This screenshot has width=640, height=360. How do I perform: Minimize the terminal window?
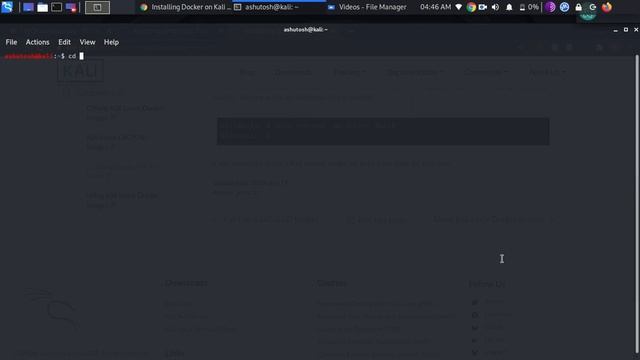(x=616, y=30)
